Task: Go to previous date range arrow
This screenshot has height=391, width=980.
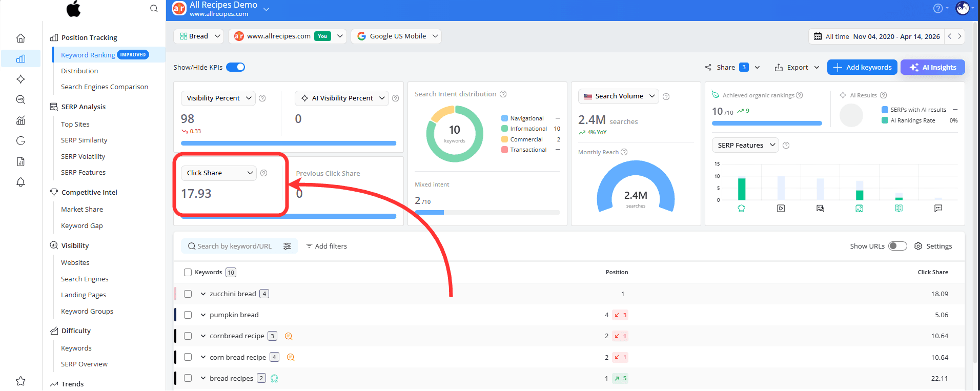Action: (x=950, y=36)
